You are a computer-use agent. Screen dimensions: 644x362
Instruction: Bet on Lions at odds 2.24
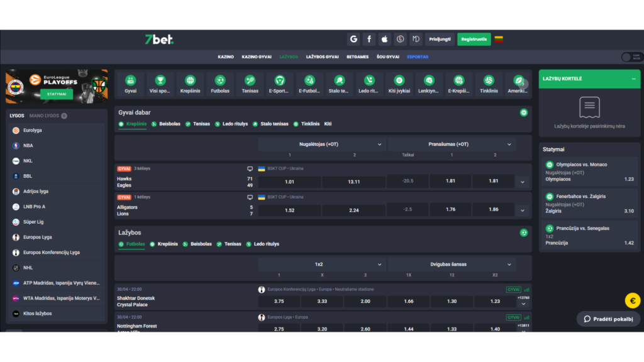[353, 211]
